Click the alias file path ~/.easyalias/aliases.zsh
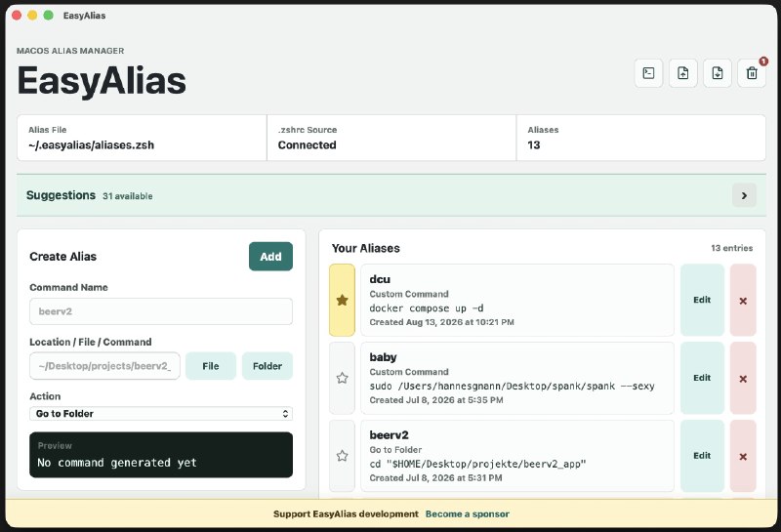Screen dimensions: 781x532 (x=91, y=144)
